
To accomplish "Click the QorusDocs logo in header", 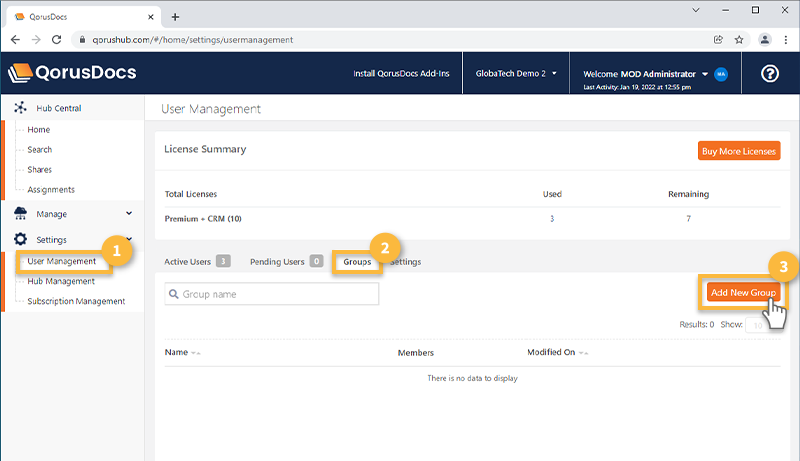I will coord(72,73).
